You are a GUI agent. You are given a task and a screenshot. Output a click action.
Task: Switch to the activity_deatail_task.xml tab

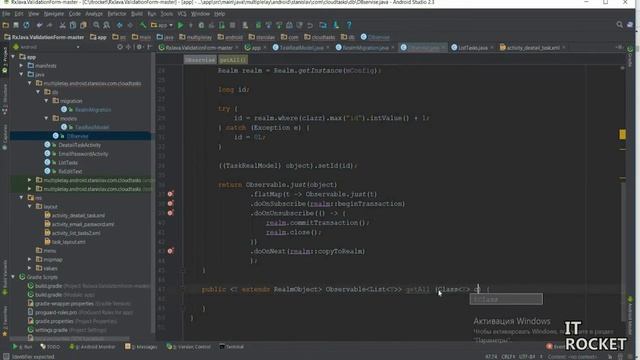click(532, 47)
